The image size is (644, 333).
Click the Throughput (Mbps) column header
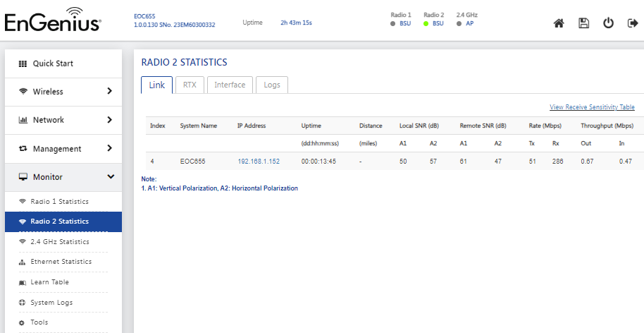point(607,126)
